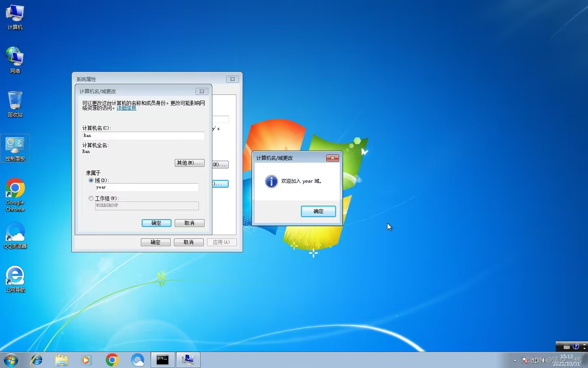The image size is (588, 368).
Task: Click the language bar help icon
Action: 576,346
